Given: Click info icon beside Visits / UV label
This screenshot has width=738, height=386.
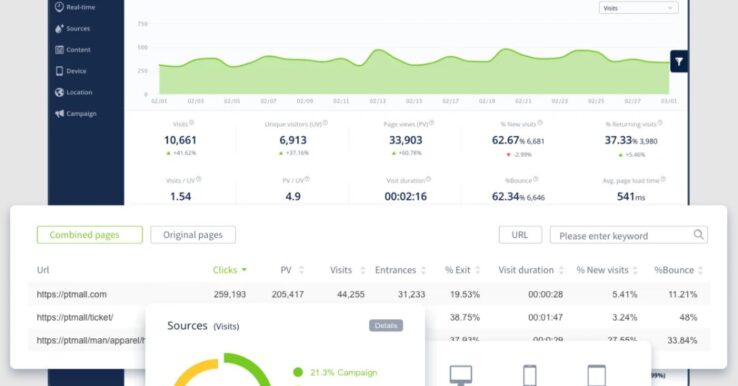Looking at the screenshot, I should [x=199, y=179].
